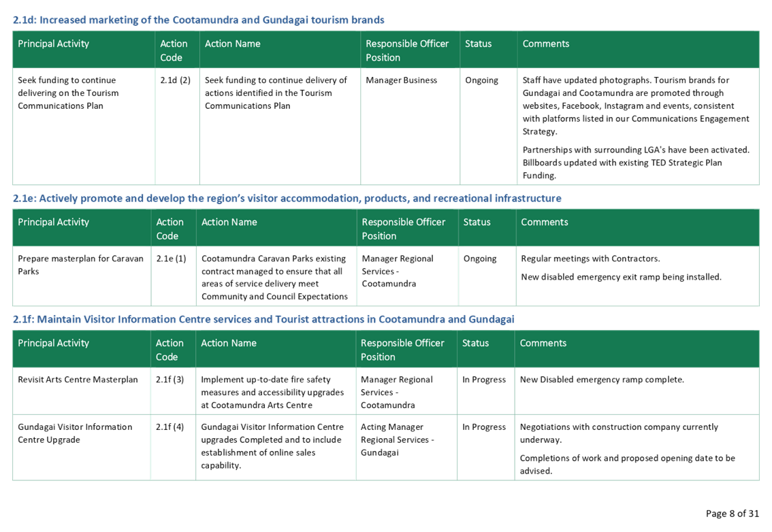Click the 'Ongoing' status in row 2.1d (2)
The image size is (772, 532).
tap(481, 80)
